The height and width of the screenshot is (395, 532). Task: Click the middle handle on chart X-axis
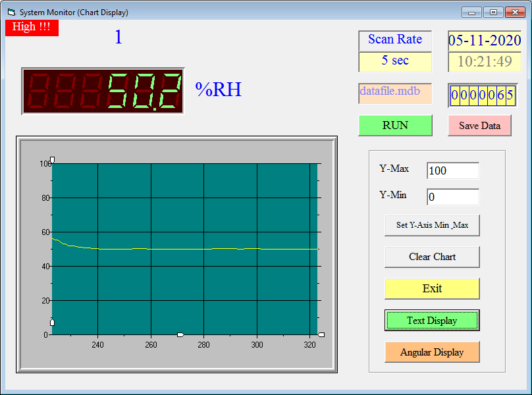[180, 335]
